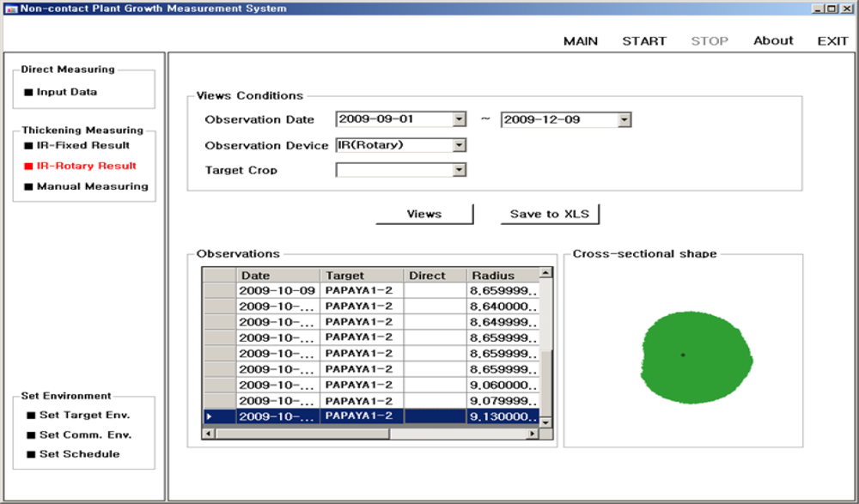859x504 pixels.
Task: Open Set Comm. Env. settings
Action: point(84,434)
